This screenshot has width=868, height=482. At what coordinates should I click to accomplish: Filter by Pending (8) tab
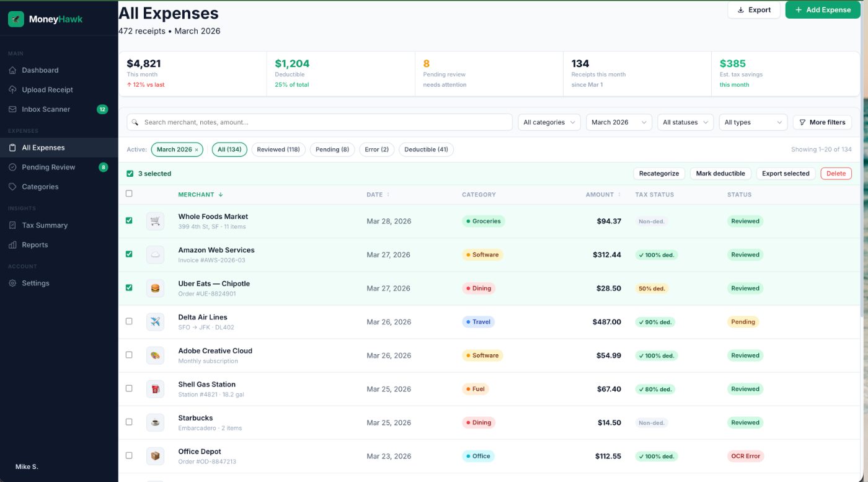tap(332, 150)
